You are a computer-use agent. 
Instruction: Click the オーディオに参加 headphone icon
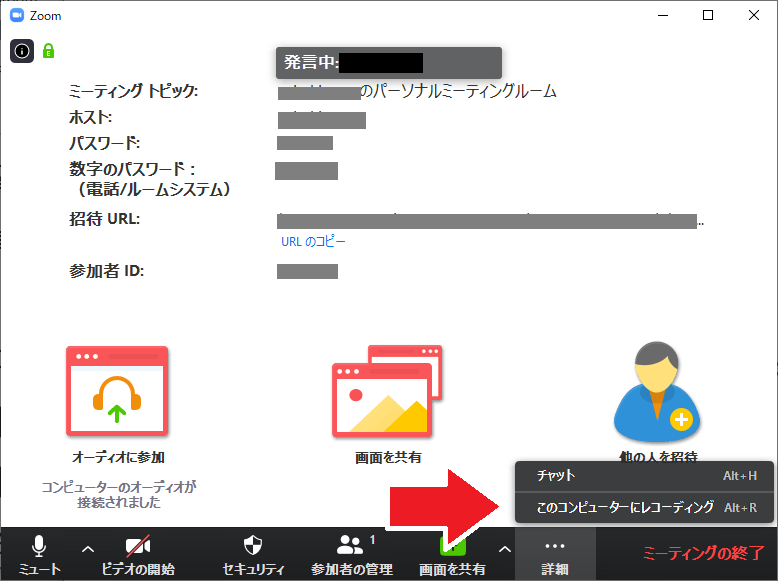pos(117,391)
